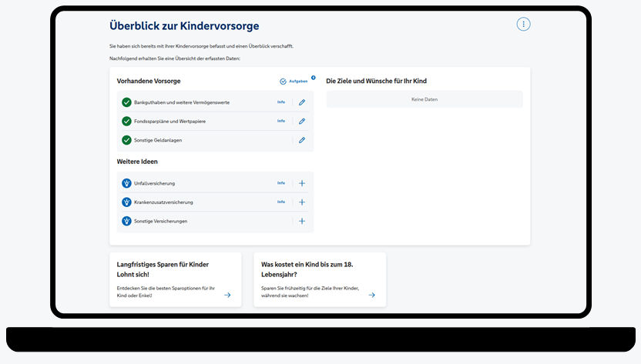641x364 pixels.
Task: Open Info for Unfallversicherung
Action: point(281,183)
